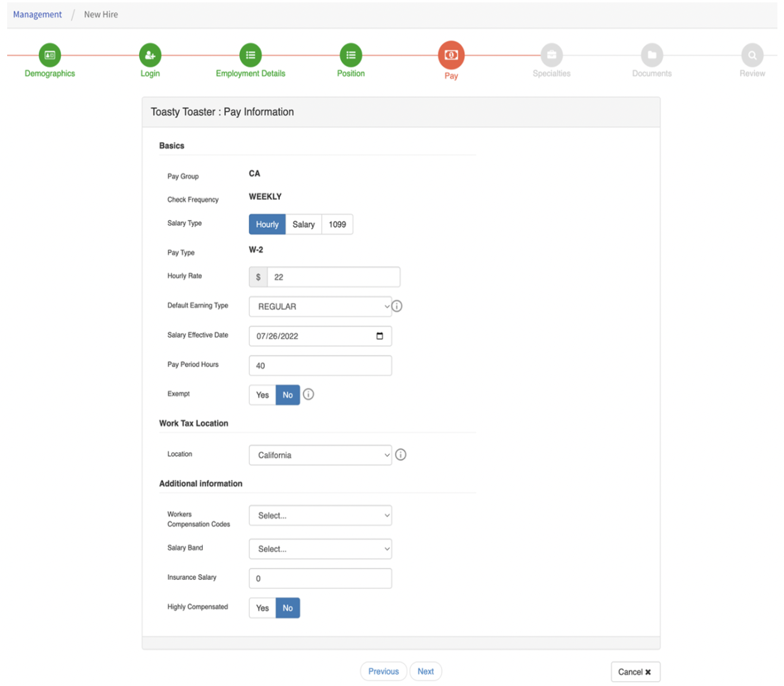This screenshot has width=784, height=686.
Task: Cancel the new hire setup
Action: (x=635, y=672)
